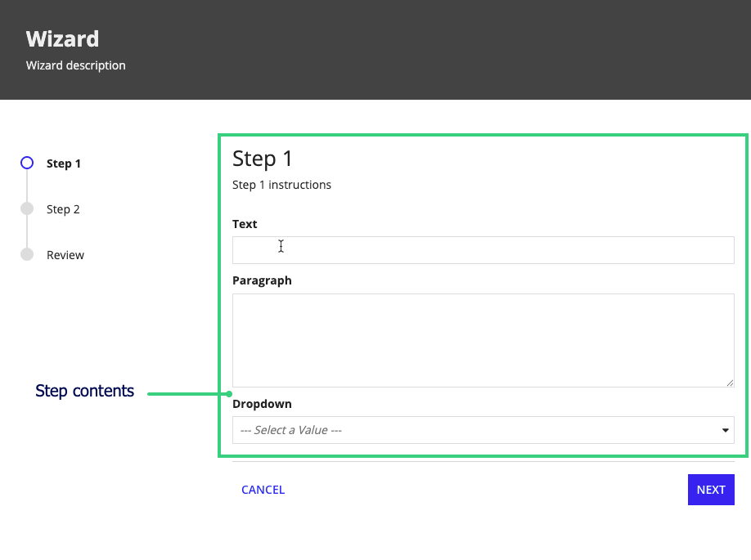Click the Wizard title heading
Image resolution: width=751 pixels, height=560 pixels.
point(62,38)
